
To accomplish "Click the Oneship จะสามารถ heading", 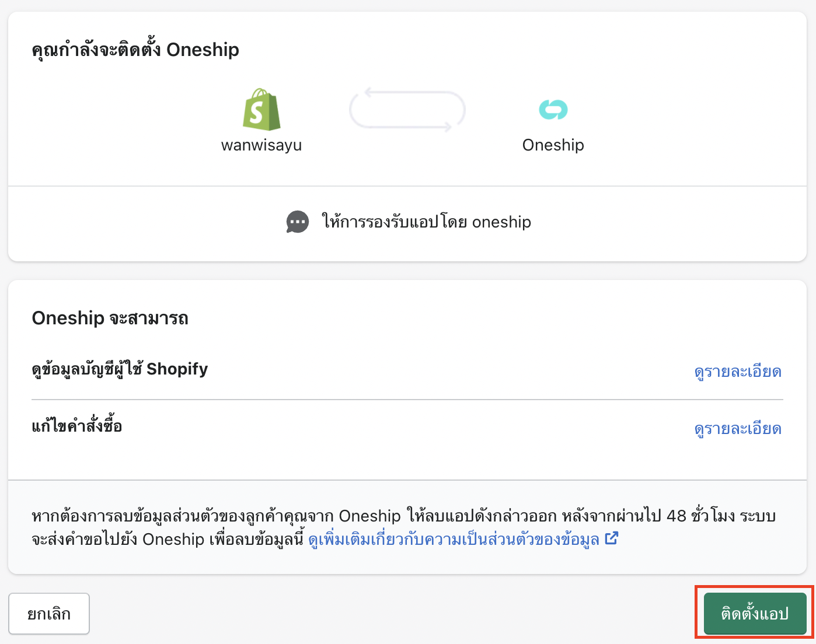I will (x=110, y=318).
